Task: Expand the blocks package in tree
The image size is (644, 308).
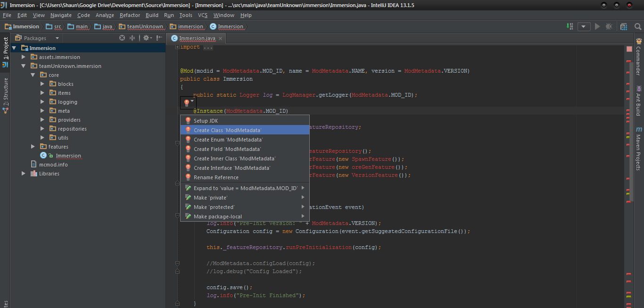Action: pyautogui.click(x=42, y=84)
